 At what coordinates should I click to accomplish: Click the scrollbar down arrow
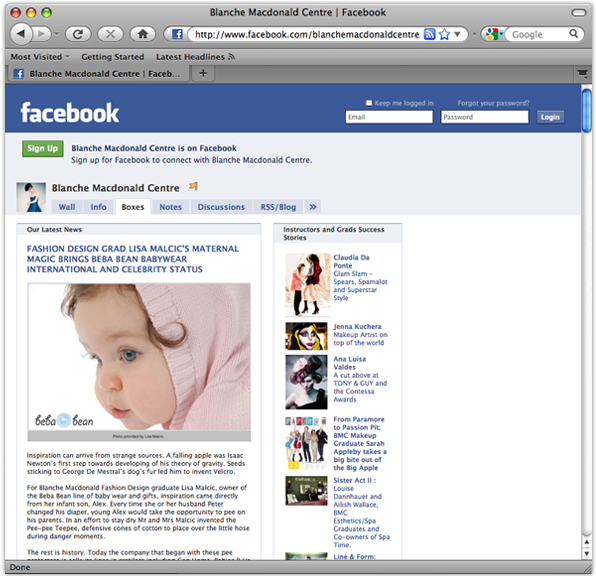click(586, 553)
